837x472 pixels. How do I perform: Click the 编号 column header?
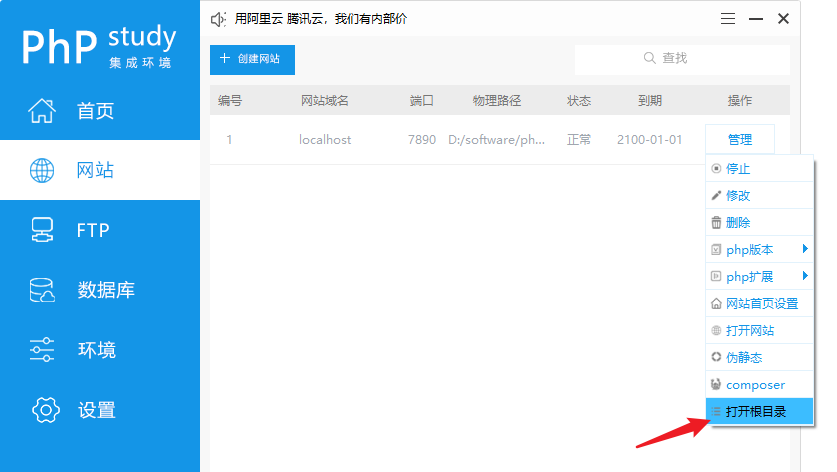(230, 100)
